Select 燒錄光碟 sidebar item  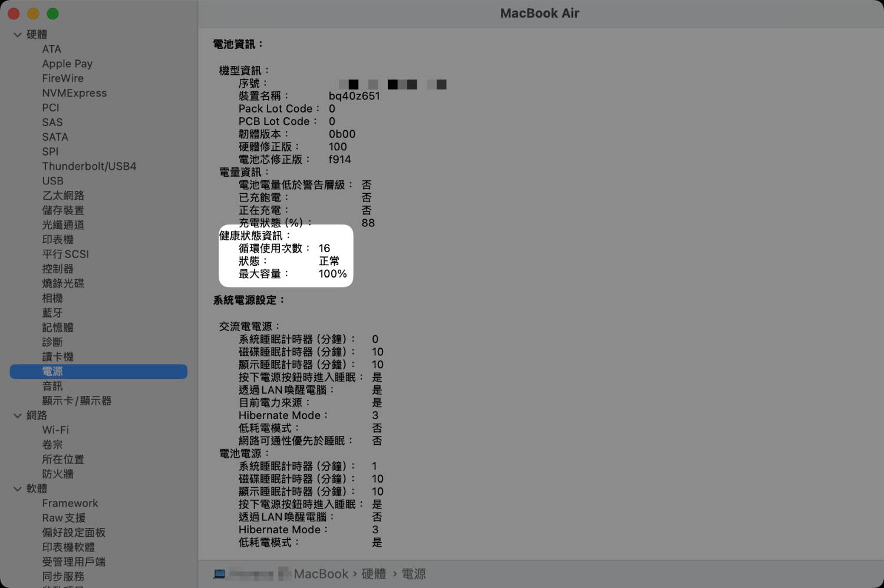pos(63,283)
